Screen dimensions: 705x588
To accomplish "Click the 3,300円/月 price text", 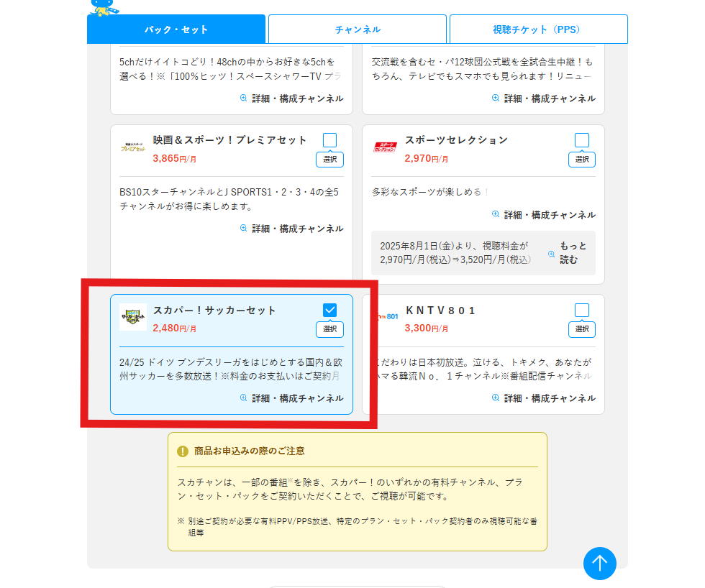I will pos(426,329).
